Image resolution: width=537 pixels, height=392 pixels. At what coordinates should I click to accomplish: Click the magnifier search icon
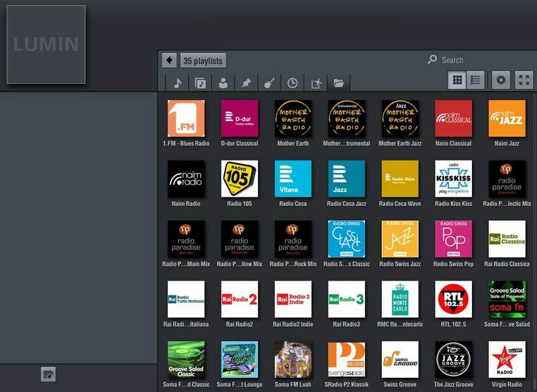[432, 60]
